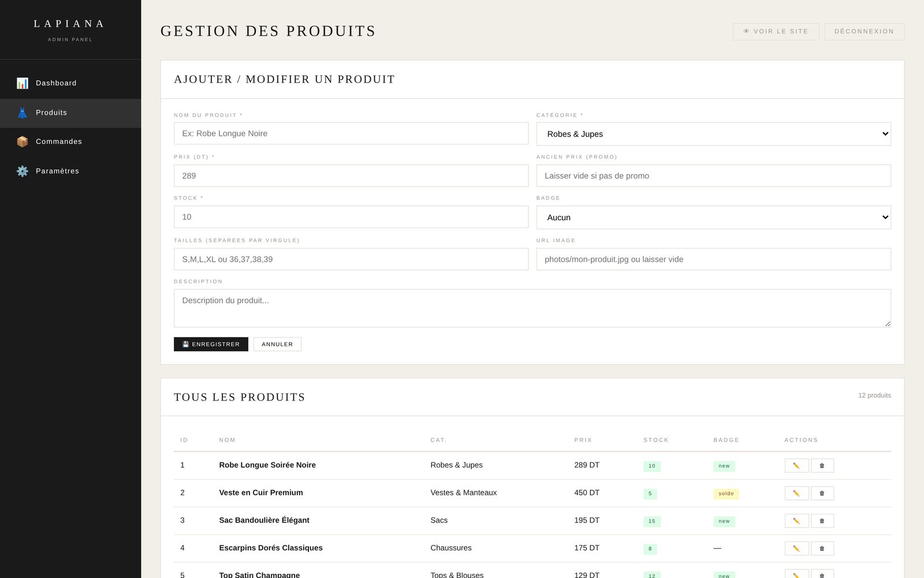This screenshot has width=924, height=578.
Task: Click the PRIX column header
Action: coord(583,440)
